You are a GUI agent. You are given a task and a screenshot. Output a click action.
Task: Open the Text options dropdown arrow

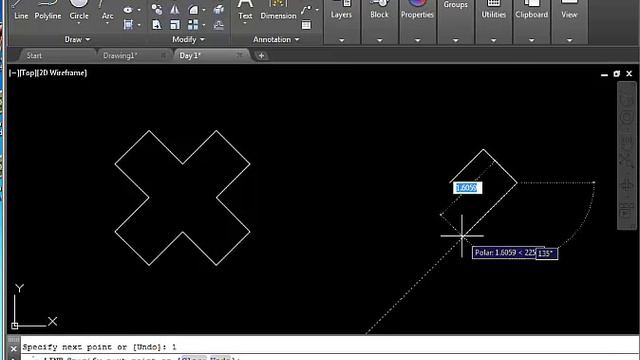(x=245, y=23)
